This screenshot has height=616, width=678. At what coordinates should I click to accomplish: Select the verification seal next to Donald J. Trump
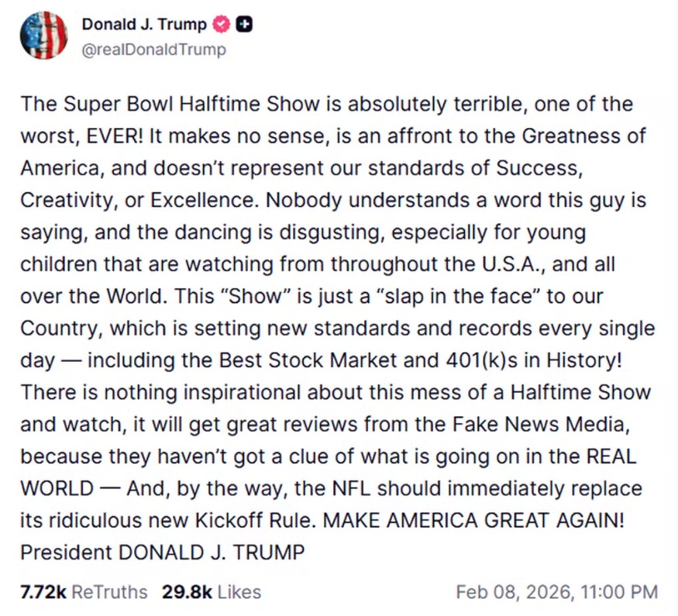(221, 24)
